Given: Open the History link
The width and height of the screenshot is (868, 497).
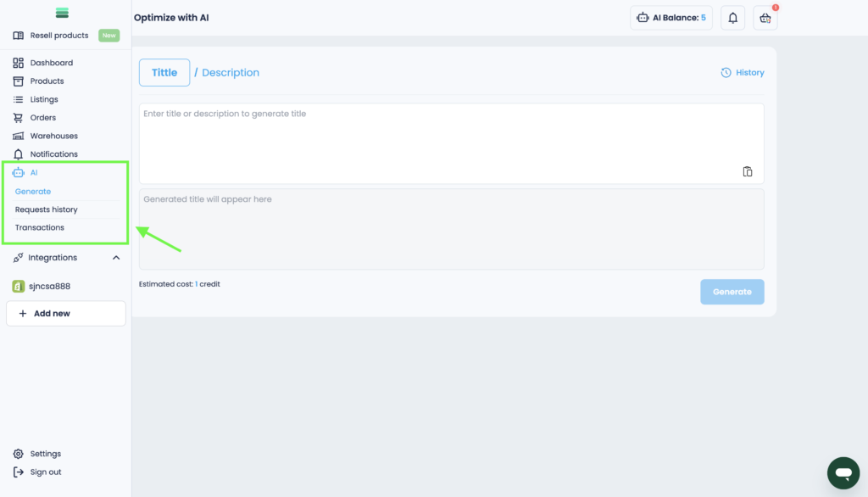Looking at the screenshot, I should (743, 73).
